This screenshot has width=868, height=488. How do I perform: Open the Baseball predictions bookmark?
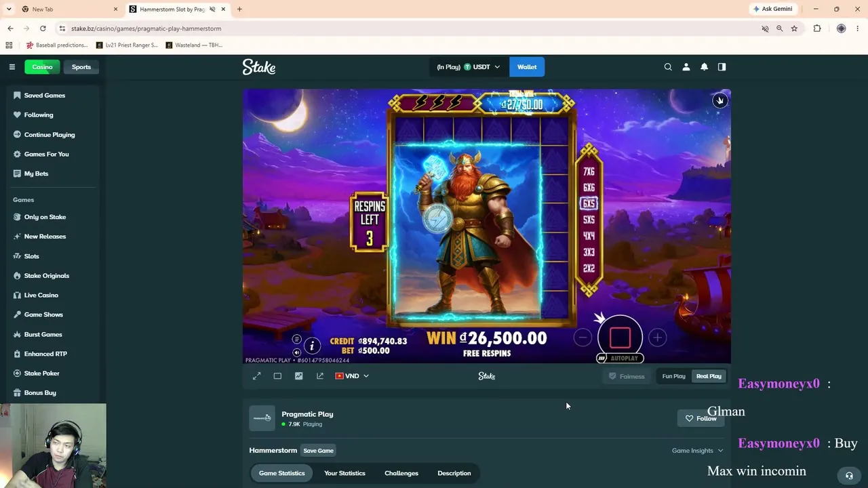coord(57,45)
